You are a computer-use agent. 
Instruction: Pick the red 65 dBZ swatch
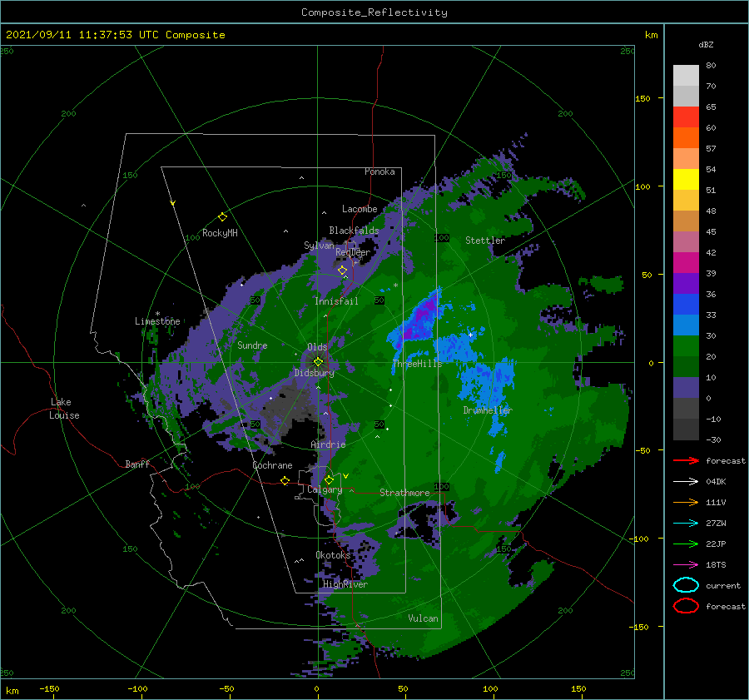(x=686, y=117)
